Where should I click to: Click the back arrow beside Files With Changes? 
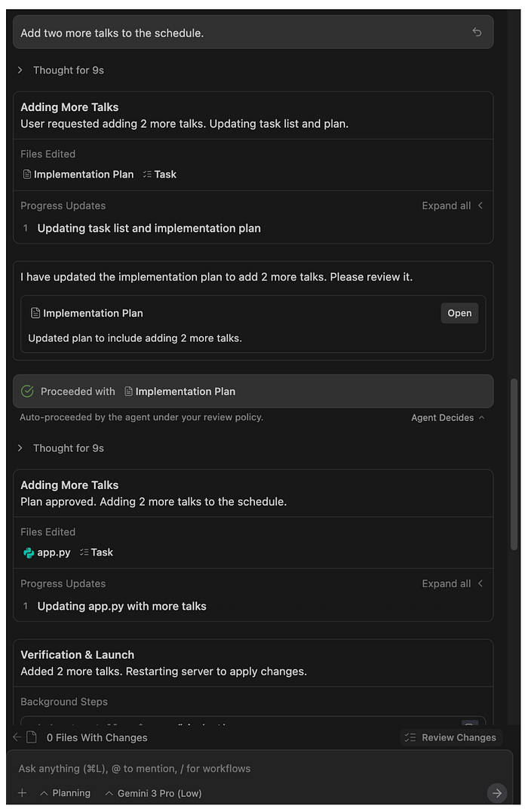tap(17, 737)
